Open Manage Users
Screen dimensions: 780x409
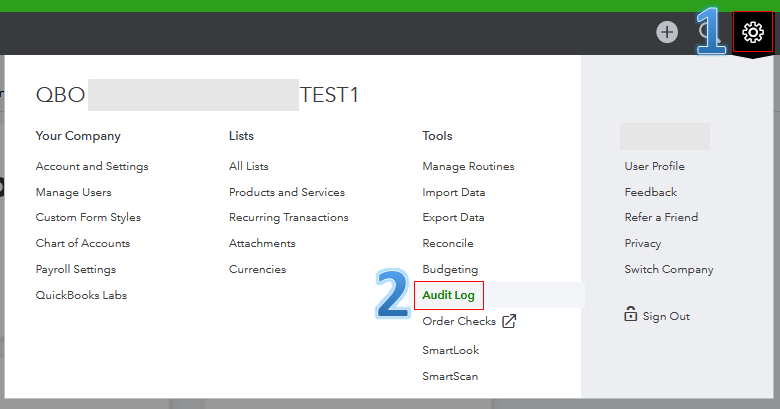tap(74, 193)
